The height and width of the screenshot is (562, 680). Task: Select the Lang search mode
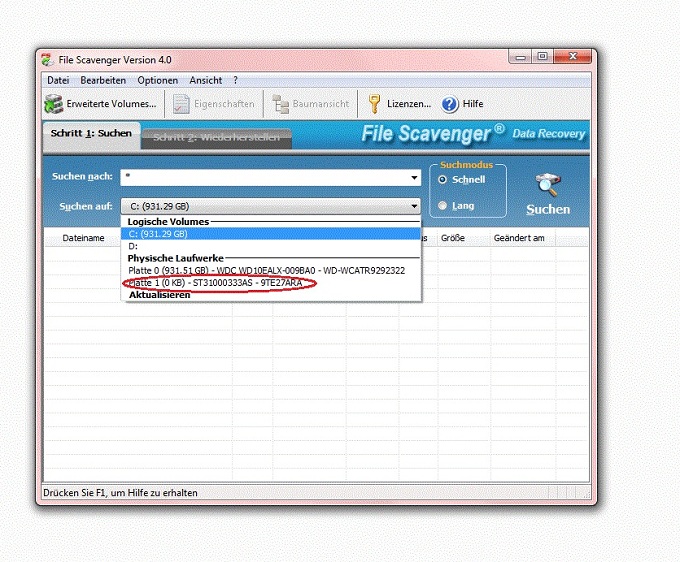click(x=442, y=206)
